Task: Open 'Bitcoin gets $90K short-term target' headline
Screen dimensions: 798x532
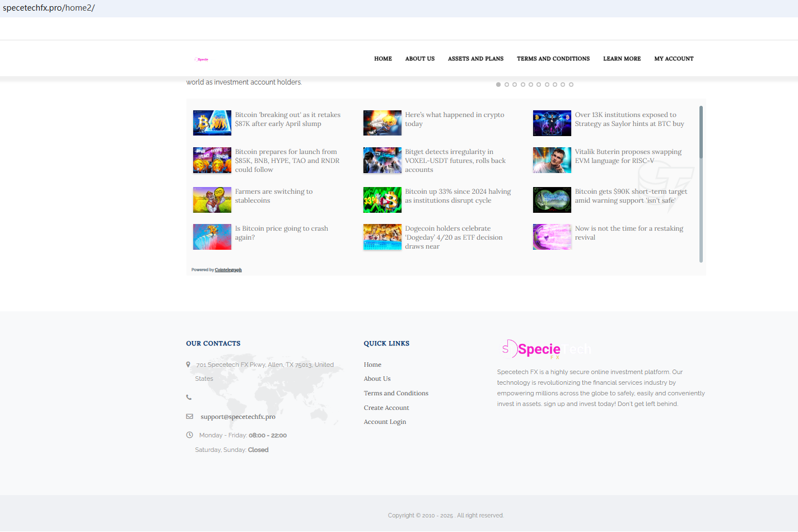Action: (631, 196)
